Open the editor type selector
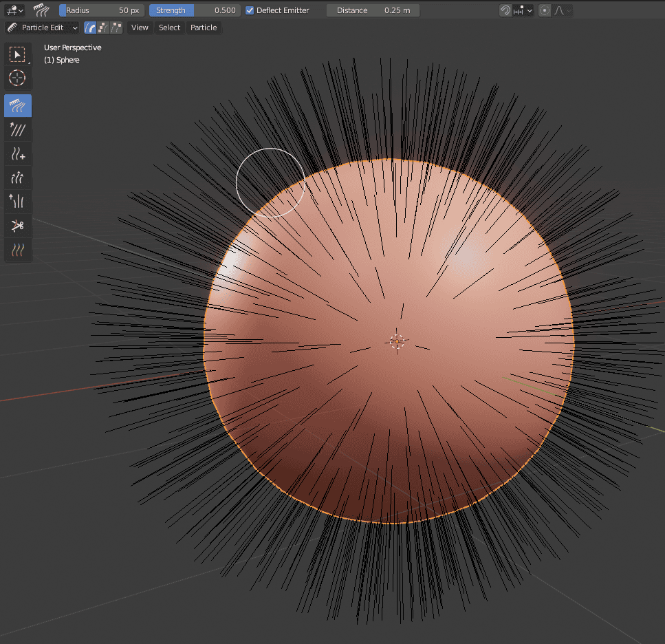Image resolution: width=665 pixels, height=644 pixels. tap(14, 10)
